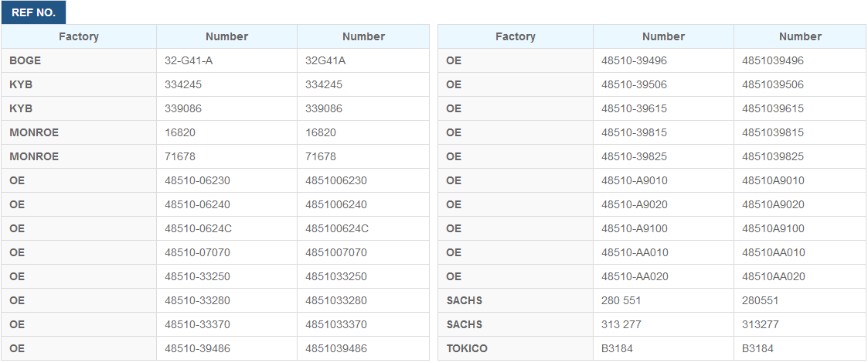Select BOGE number 32-G41-A cell
The image size is (868, 363).
(x=227, y=60)
